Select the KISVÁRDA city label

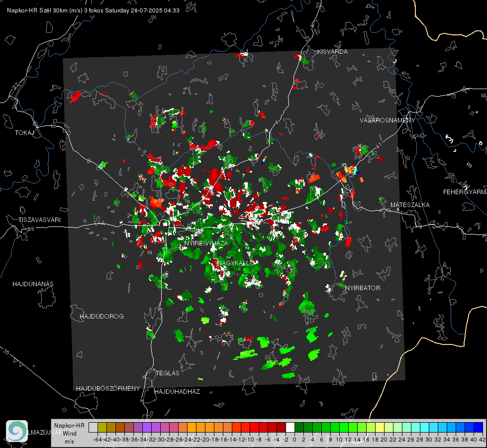pos(332,52)
